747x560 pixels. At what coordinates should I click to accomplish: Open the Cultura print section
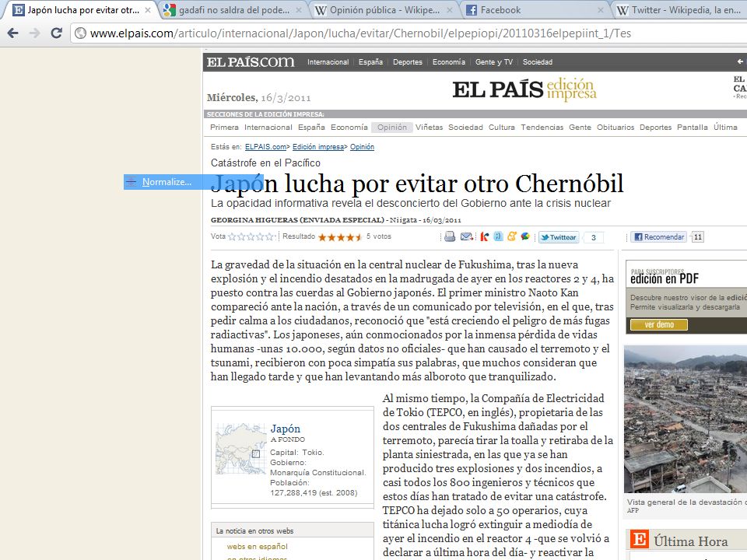tap(502, 127)
